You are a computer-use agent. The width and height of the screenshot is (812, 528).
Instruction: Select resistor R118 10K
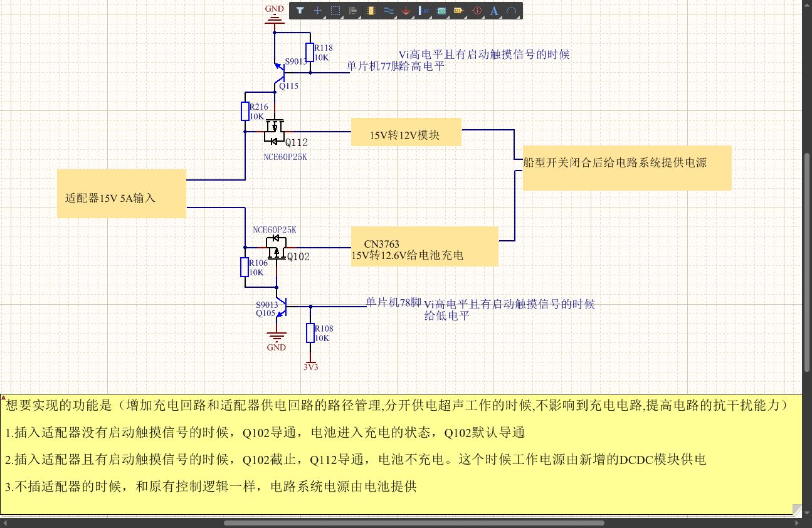pos(309,53)
